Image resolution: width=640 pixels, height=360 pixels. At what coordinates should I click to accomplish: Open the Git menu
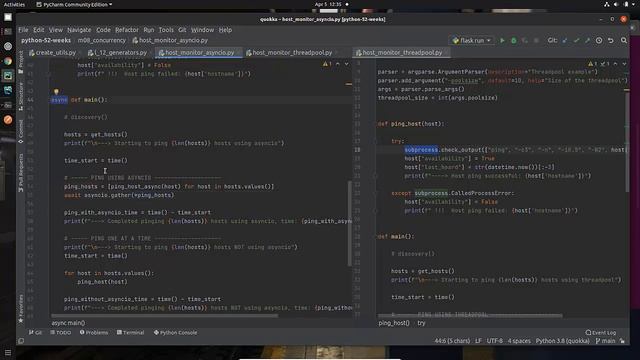[x=182, y=30]
